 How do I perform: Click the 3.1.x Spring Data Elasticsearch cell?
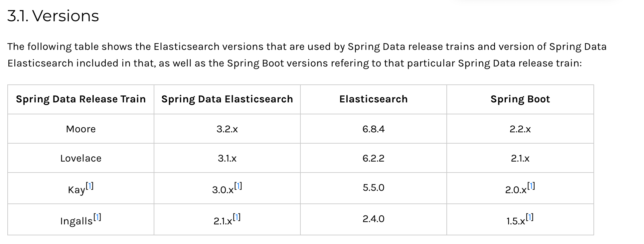click(x=227, y=158)
